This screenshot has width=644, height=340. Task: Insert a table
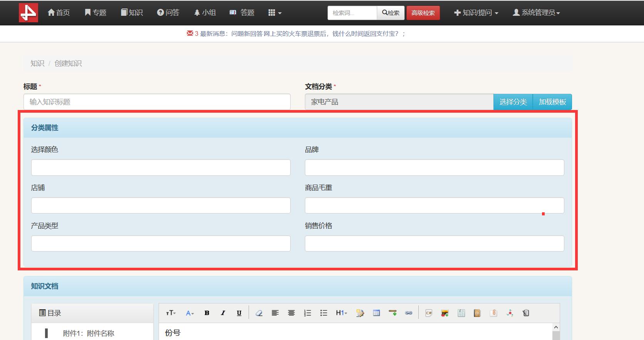coord(376,313)
